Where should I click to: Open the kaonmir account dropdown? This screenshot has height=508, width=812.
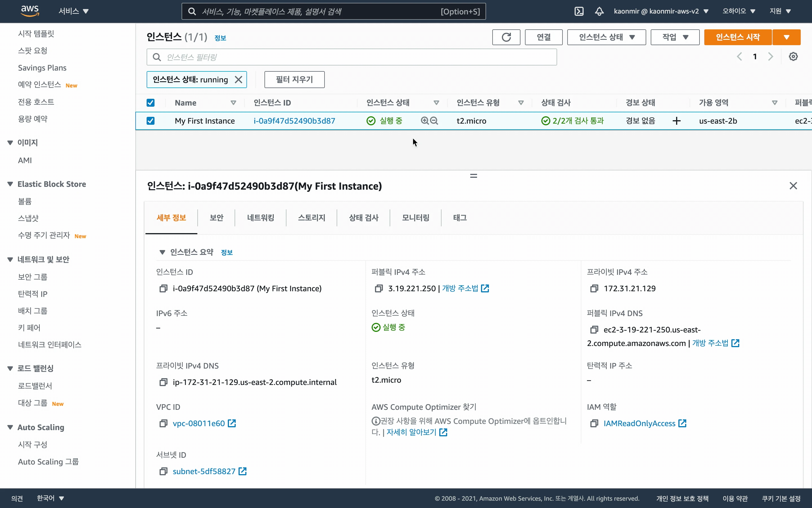pyautogui.click(x=661, y=11)
